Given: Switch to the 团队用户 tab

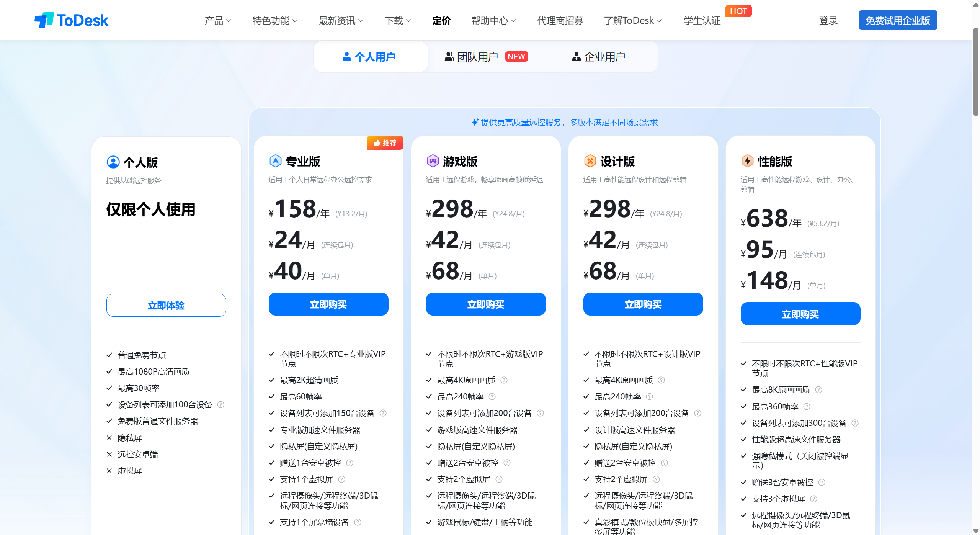Looking at the screenshot, I should [486, 57].
